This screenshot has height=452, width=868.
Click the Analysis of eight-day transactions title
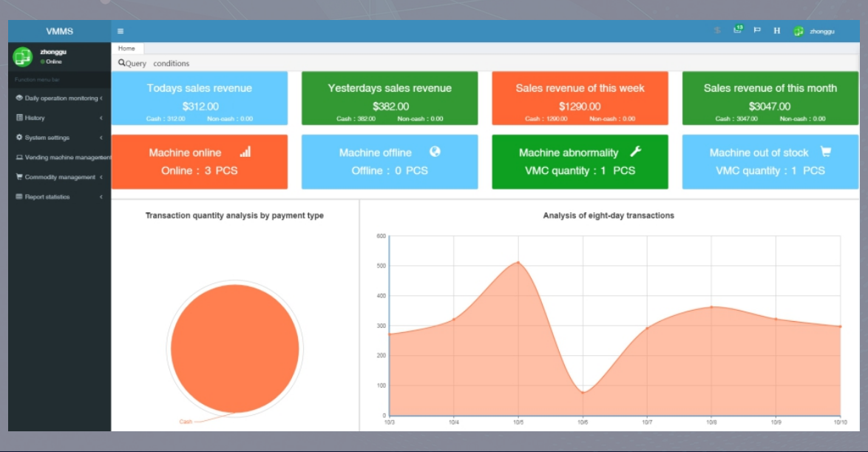(x=608, y=215)
